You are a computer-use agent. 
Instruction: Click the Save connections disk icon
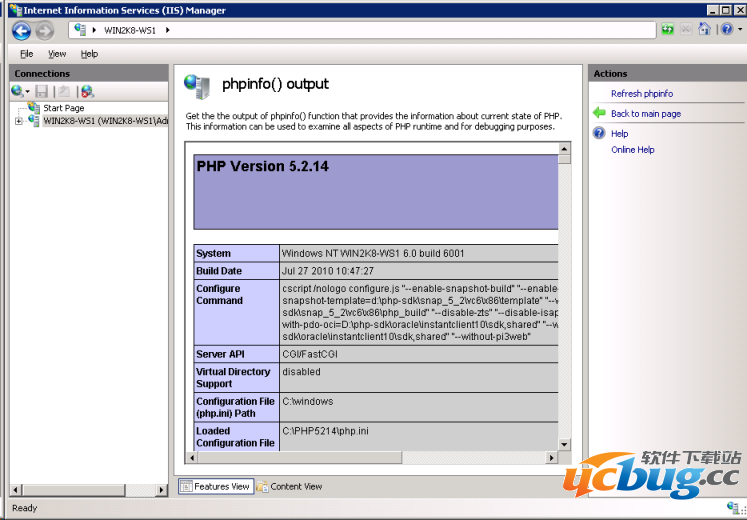click(x=42, y=91)
